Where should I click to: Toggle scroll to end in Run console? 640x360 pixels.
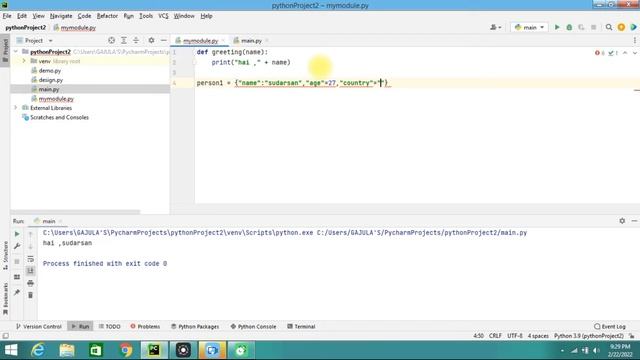tap(30, 271)
